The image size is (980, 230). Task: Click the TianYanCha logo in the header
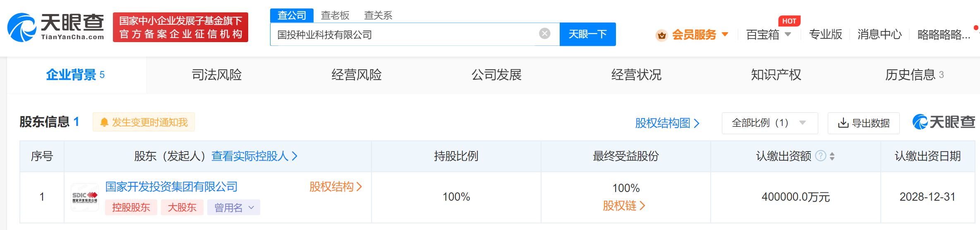[x=56, y=27]
